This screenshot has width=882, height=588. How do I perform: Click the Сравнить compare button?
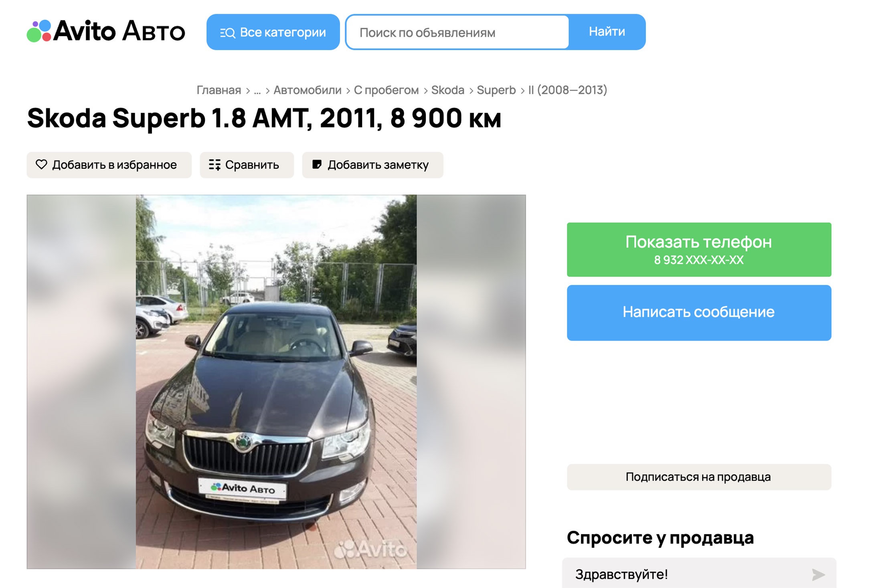click(x=247, y=165)
